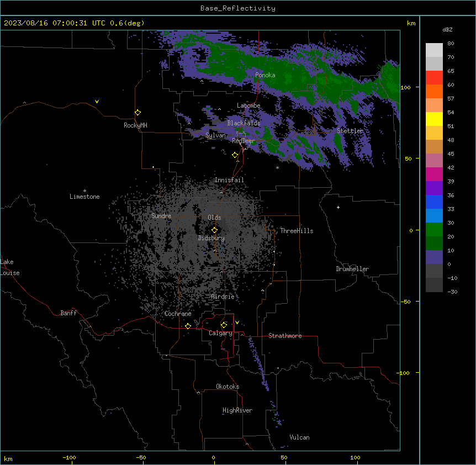476x465 pixels.
Task: Select the bright green 30-20 dBZ legend band
Action: [434, 230]
